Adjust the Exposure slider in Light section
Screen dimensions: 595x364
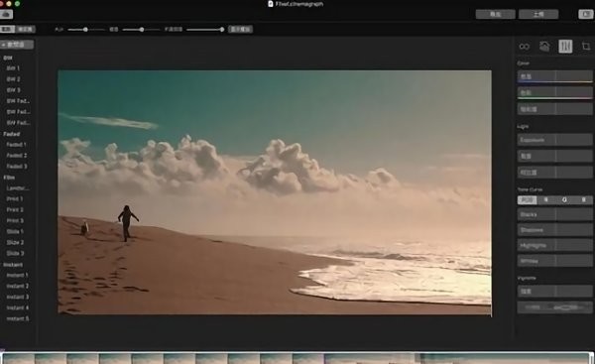[554, 140]
